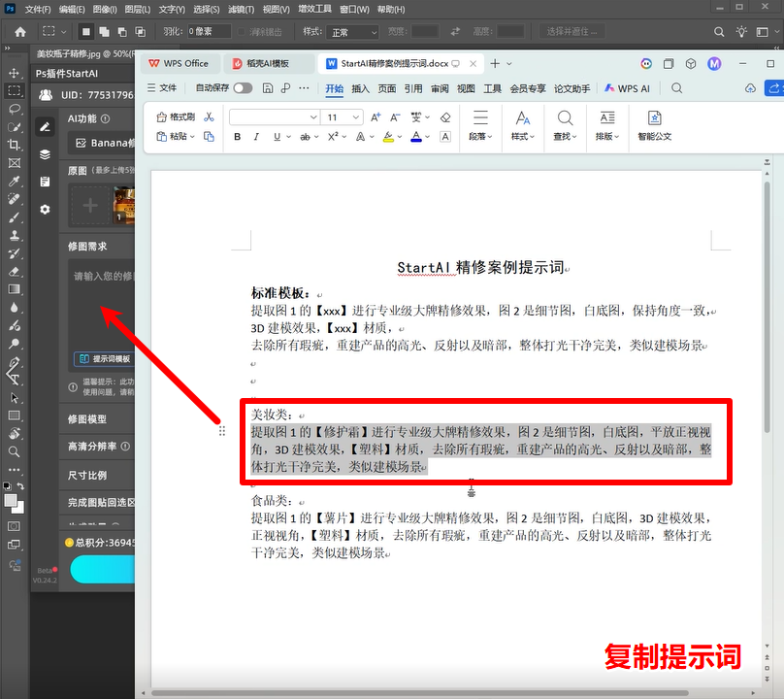Select the Rectangular Marquee tool in Photoshop
Screen dimensions: 784x699
(x=14, y=90)
